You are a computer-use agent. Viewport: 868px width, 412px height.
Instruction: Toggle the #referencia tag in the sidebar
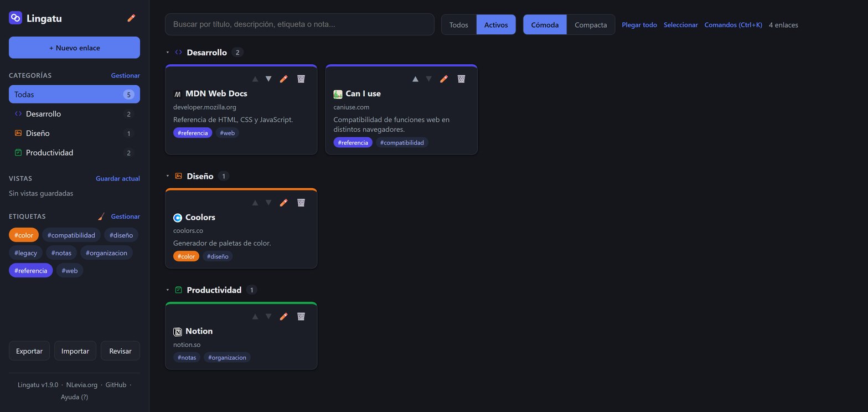click(x=31, y=271)
